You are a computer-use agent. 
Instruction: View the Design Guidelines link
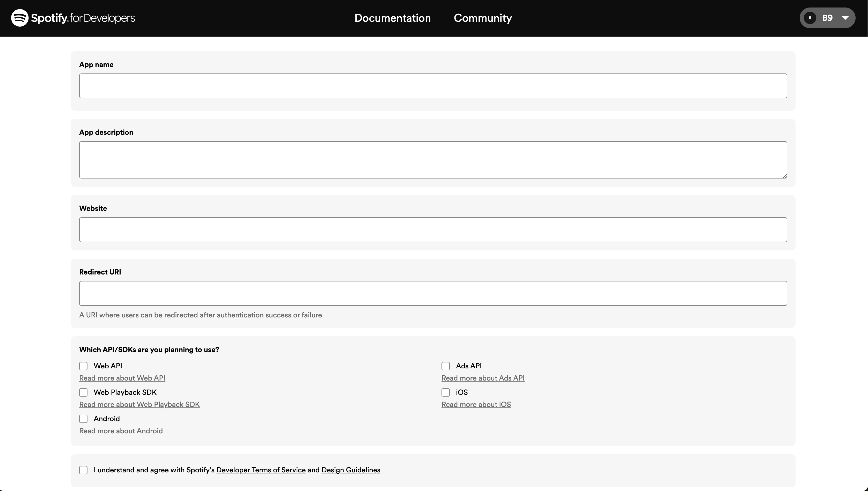350,470
